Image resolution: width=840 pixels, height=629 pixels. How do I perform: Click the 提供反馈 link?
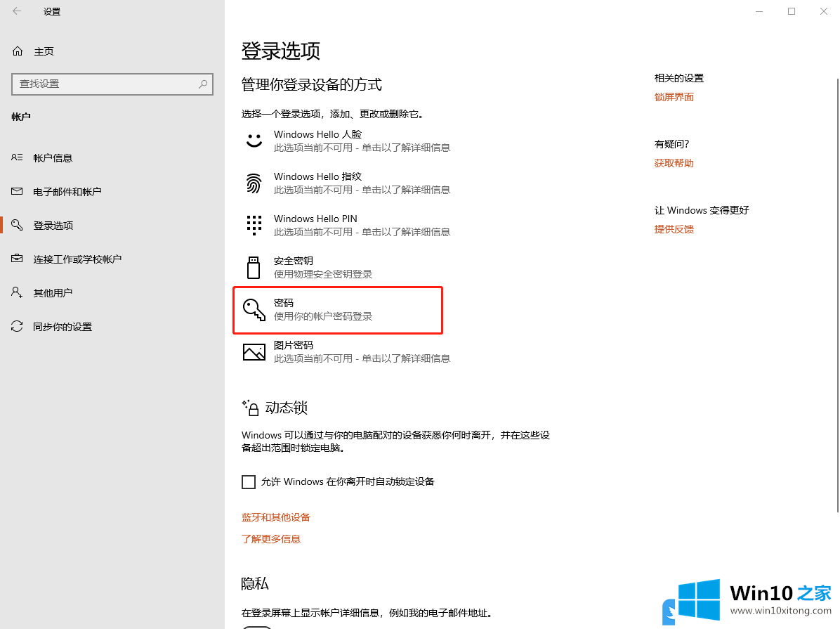(674, 229)
